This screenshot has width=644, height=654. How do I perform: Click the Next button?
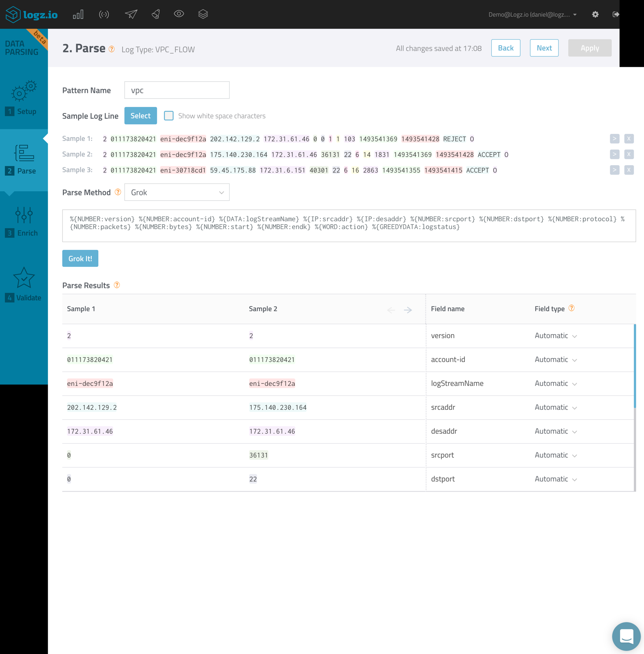click(544, 48)
